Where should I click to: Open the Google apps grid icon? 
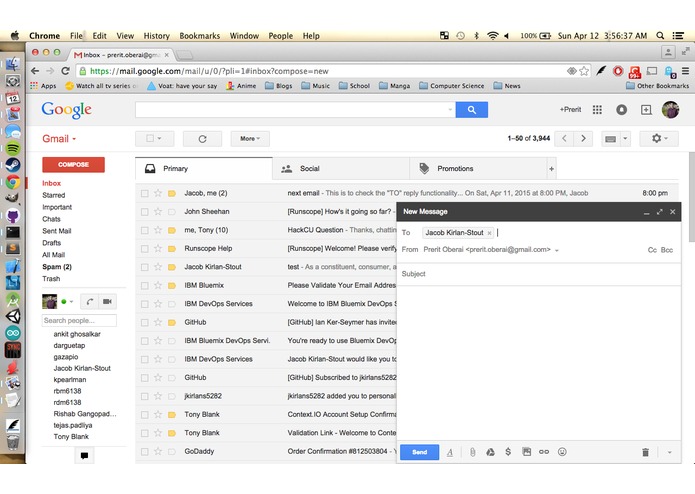coord(597,109)
